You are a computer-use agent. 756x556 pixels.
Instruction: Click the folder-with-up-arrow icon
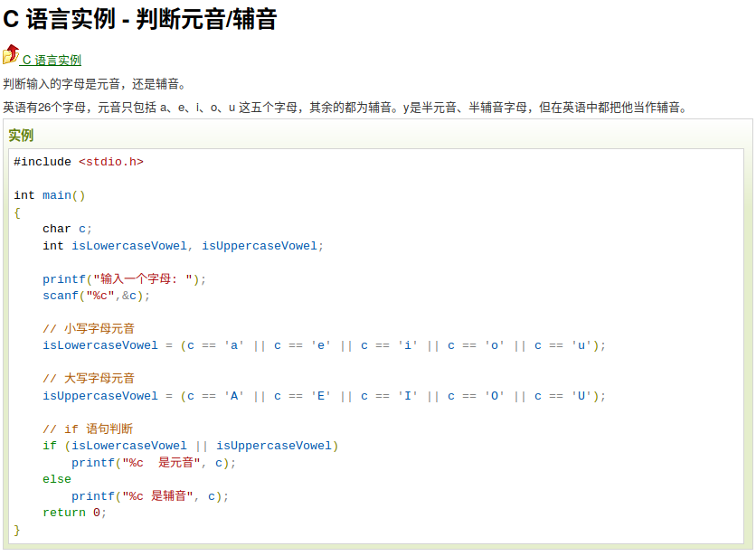coord(11,54)
